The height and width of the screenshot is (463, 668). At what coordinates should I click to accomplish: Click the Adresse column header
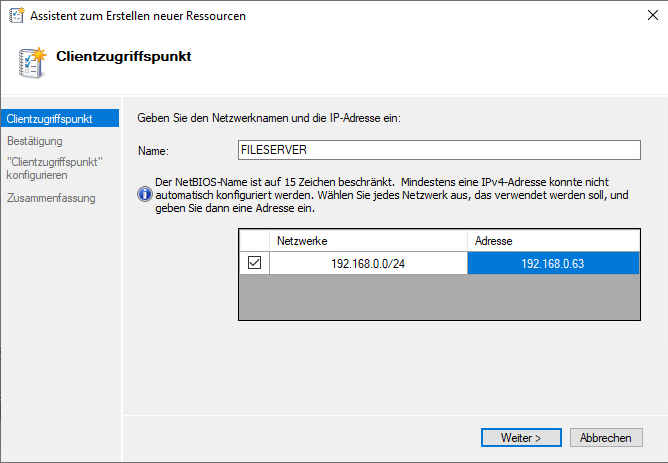click(553, 241)
